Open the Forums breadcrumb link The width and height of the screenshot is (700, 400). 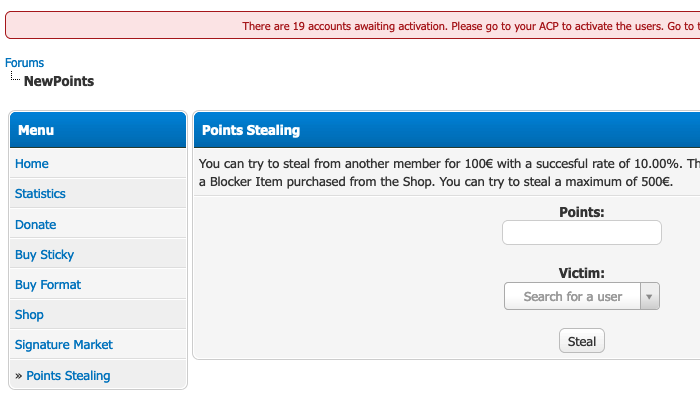click(24, 63)
